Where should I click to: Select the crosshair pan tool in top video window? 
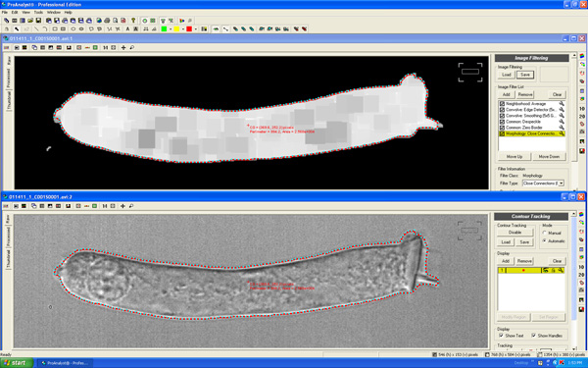point(123,48)
